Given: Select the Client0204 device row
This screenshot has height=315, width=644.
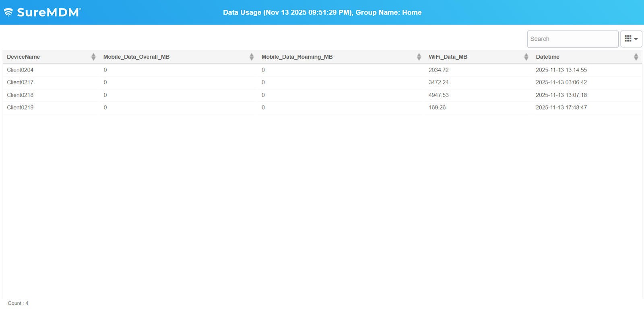Looking at the screenshot, I should click(x=20, y=70).
